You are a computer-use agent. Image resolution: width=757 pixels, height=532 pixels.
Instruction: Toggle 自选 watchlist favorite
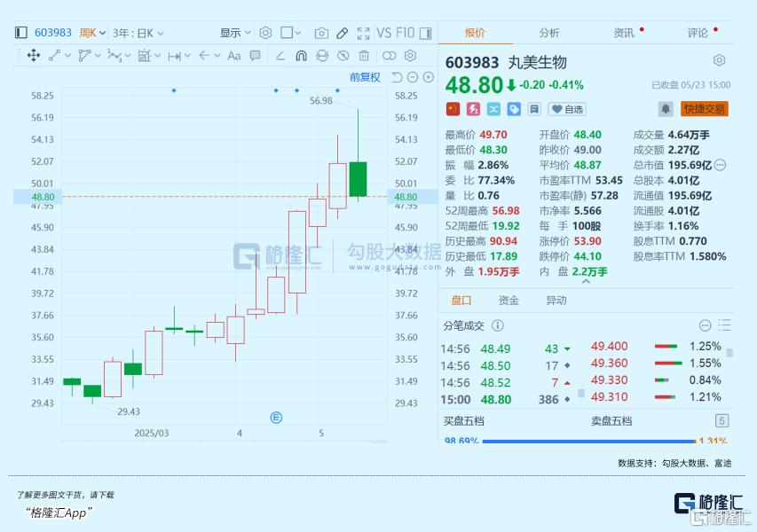coord(567,109)
